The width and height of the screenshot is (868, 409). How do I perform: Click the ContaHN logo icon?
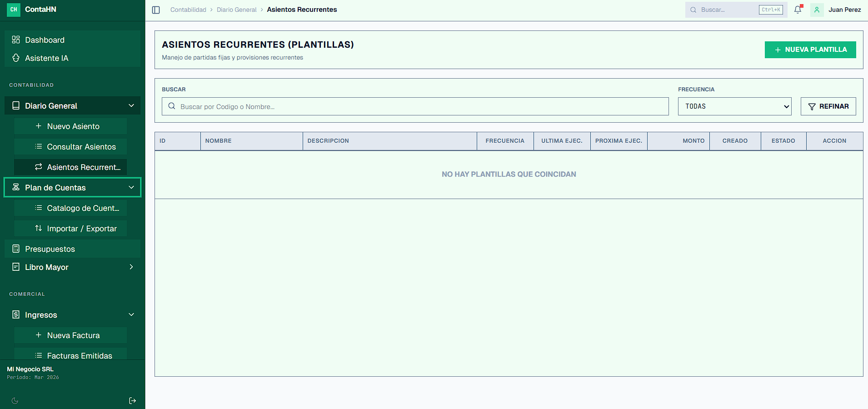(x=14, y=10)
